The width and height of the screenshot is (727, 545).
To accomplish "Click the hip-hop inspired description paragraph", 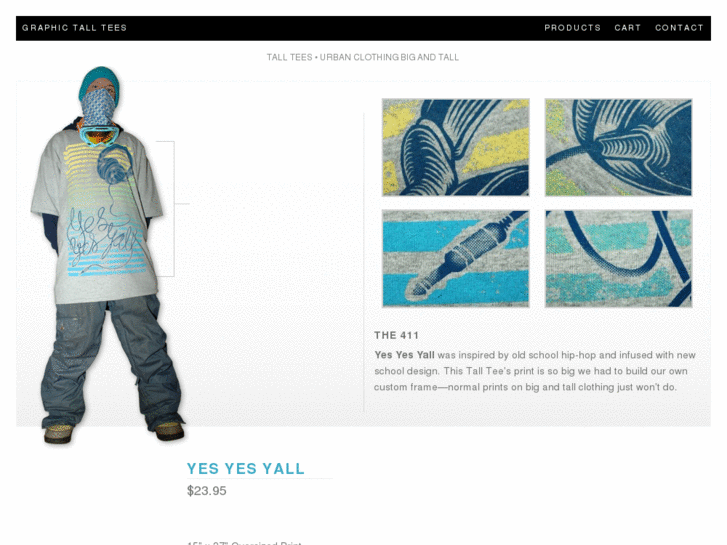I will [535, 371].
